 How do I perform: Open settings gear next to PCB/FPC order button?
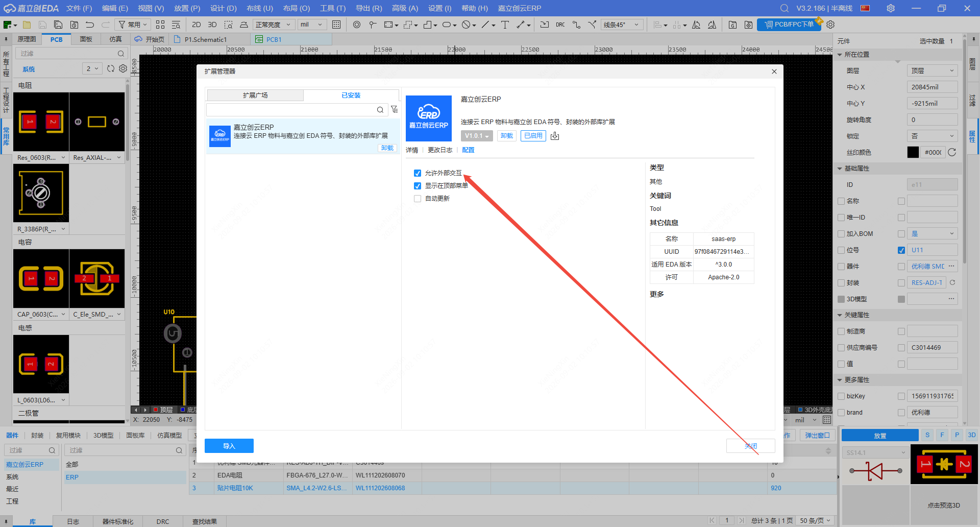830,25
